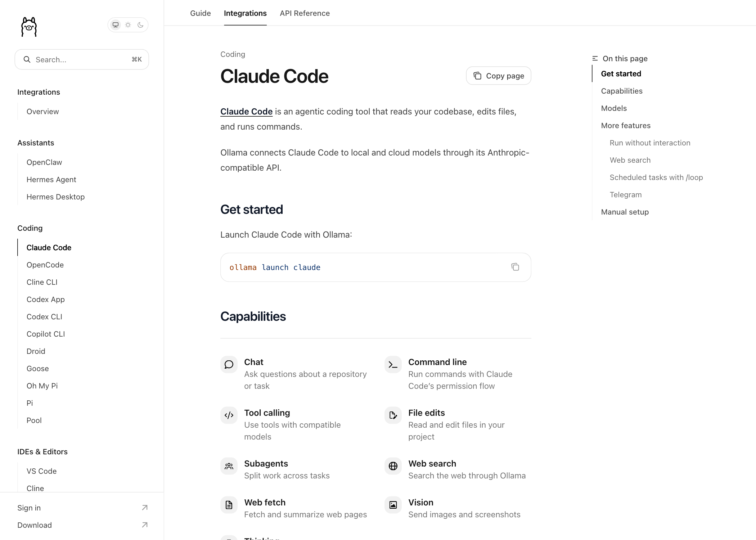Select Claude Code in Coding sidebar
This screenshot has height=540, width=756.
point(49,248)
